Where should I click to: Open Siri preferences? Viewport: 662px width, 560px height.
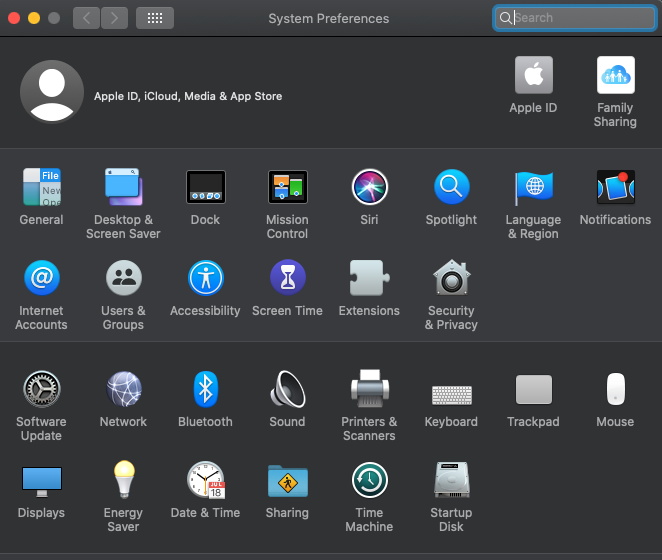tap(369, 187)
